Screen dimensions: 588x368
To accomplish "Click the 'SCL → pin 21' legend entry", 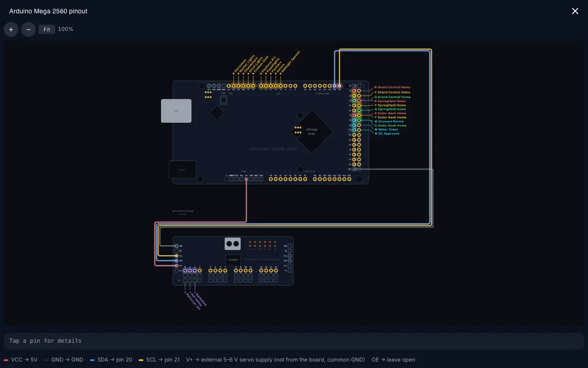I will coord(159,360).
